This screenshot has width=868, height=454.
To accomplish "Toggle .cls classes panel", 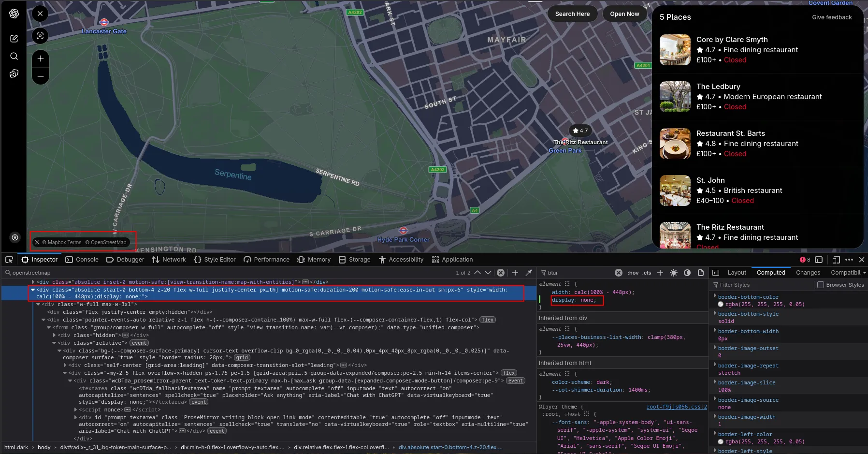I will point(647,273).
